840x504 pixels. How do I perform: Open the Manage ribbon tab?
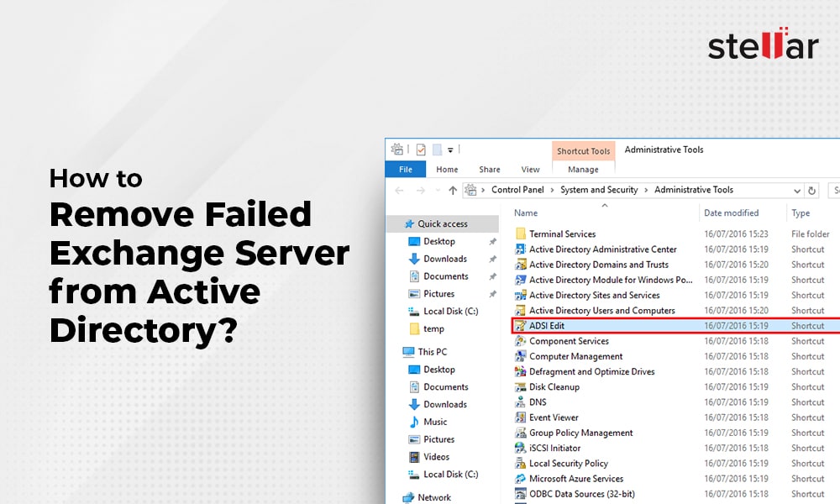coord(584,169)
